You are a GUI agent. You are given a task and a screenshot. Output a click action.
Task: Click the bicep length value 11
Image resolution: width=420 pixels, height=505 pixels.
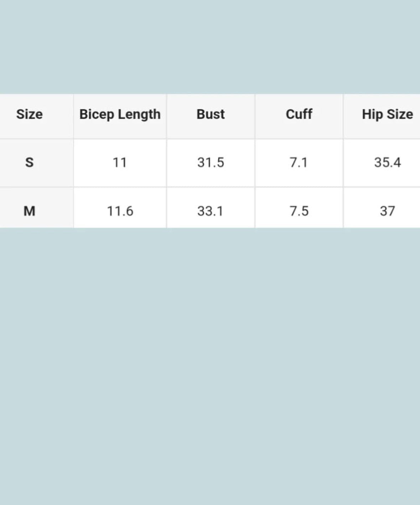pos(120,162)
